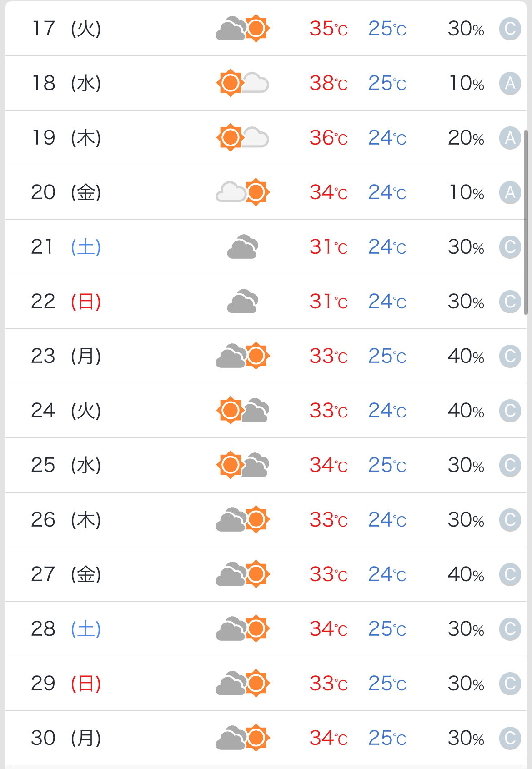The width and height of the screenshot is (532, 769).
Task: Click the reliability C badge for the 17th
Action: 510,29
